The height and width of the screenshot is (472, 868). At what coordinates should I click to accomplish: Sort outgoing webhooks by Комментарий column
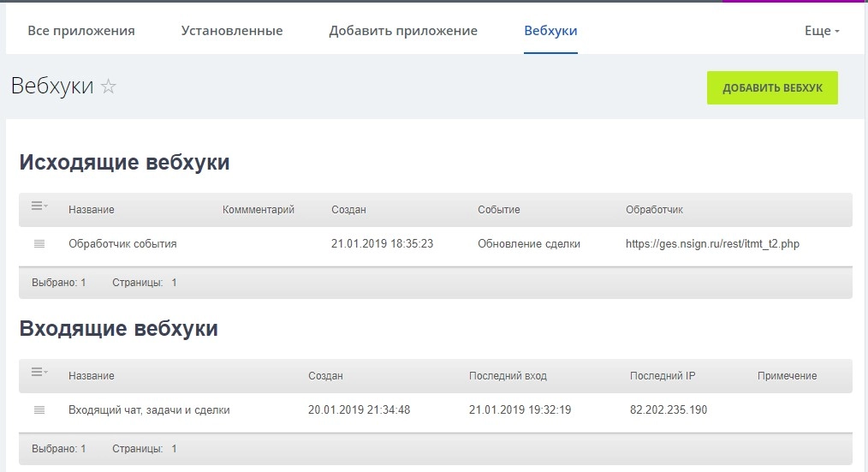259,210
